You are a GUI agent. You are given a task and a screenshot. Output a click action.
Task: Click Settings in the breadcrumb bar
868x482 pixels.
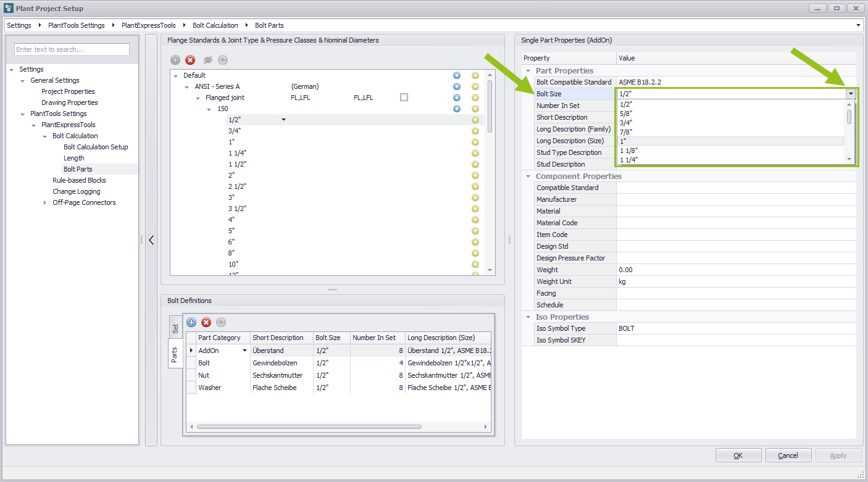pos(19,25)
